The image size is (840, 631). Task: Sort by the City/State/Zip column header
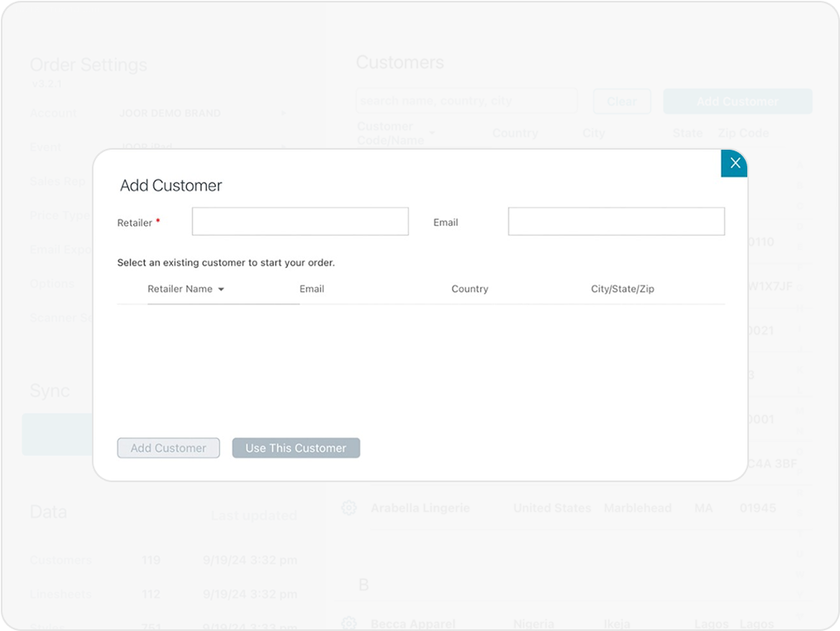[622, 289]
